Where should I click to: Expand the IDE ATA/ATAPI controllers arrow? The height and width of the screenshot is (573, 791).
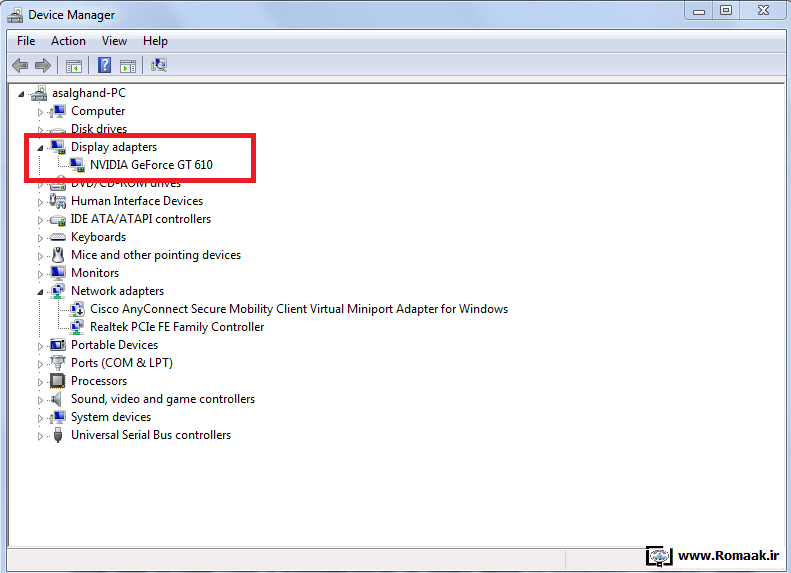[40, 220]
